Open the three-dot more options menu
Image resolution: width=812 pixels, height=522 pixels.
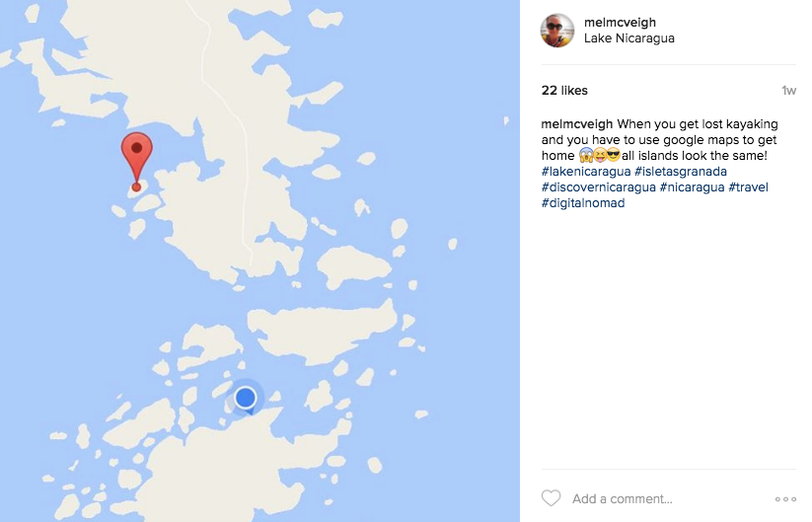pyautogui.click(x=785, y=499)
